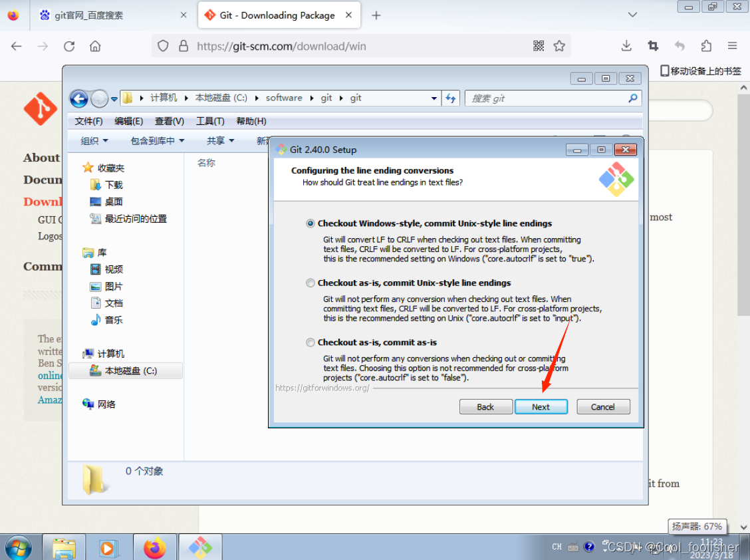This screenshot has height=560, width=750.
Task: Open 桌面 in navigation pane
Action: 114,202
